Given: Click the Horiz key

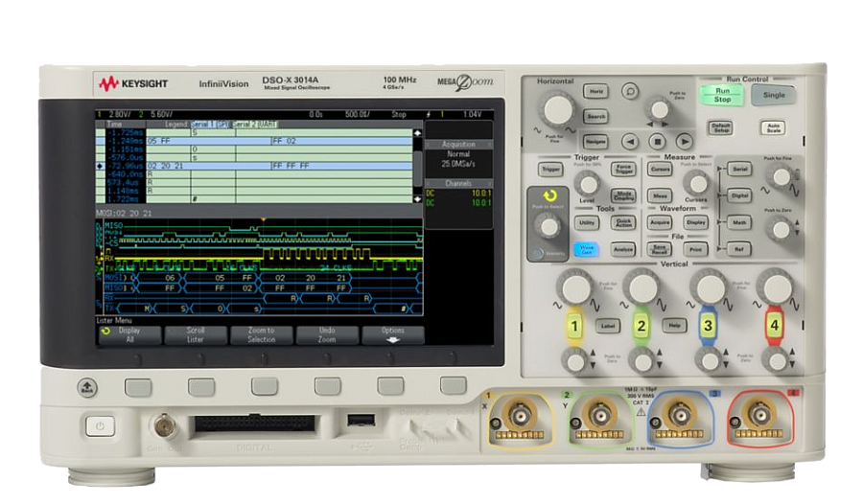Looking at the screenshot, I should coord(595,91).
